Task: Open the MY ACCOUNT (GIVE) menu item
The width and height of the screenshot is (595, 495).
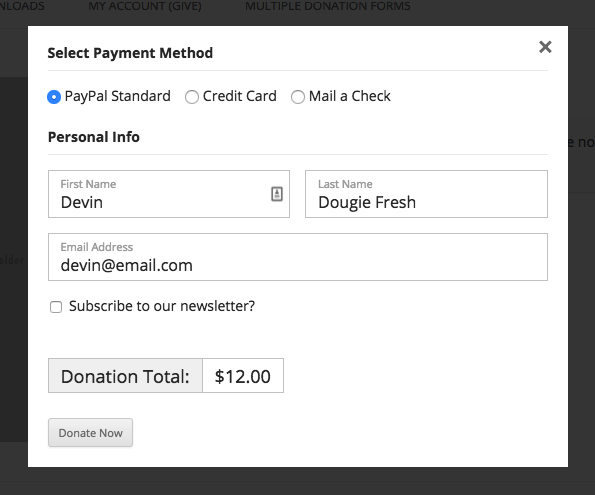Action: coord(145,6)
